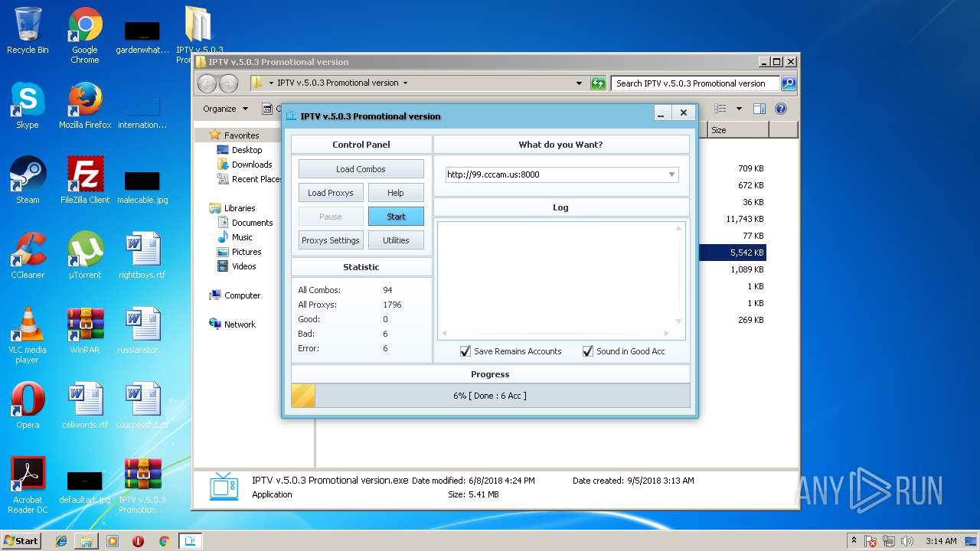Click the Recycle Bin desktop icon
980x551 pixels.
coord(28,31)
